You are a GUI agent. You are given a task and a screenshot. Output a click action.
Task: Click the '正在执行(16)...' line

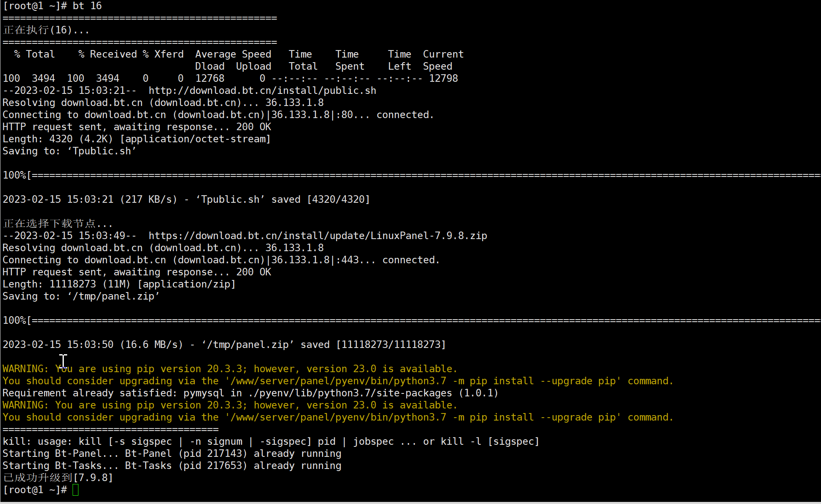click(46, 30)
